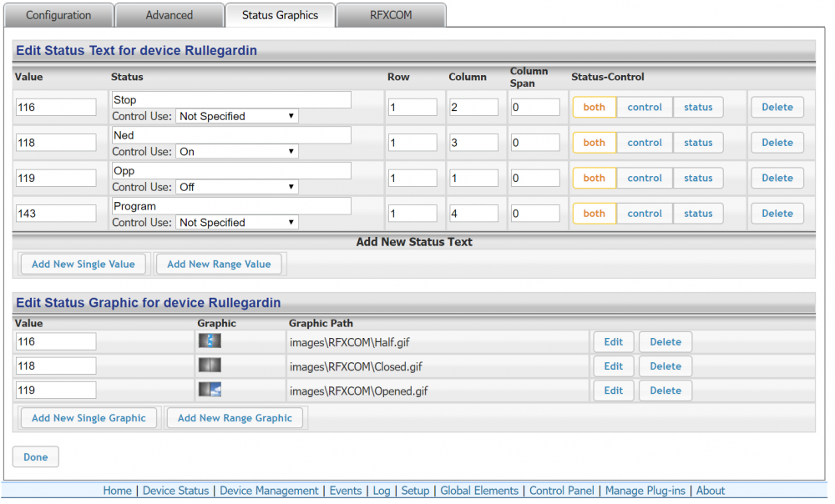Switch to the Advanced tab

(170, 15)
